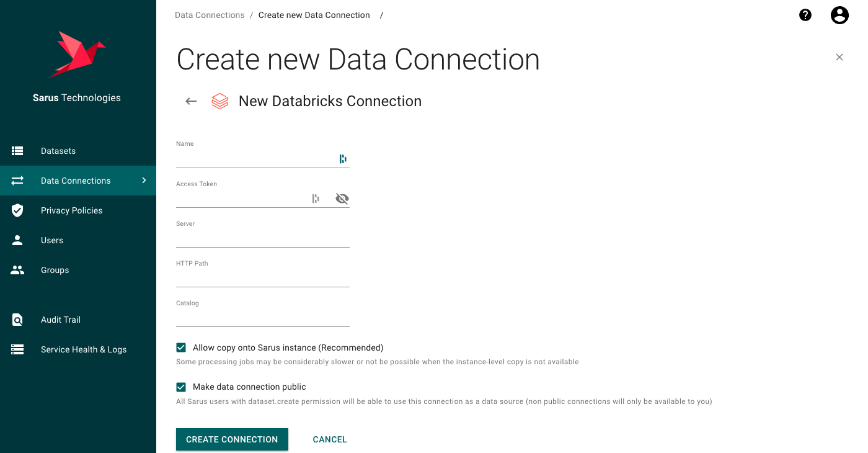Uncheck Allow copy onto Sarus instance
This screenshot has height=453, width=868.
(181, 348)
